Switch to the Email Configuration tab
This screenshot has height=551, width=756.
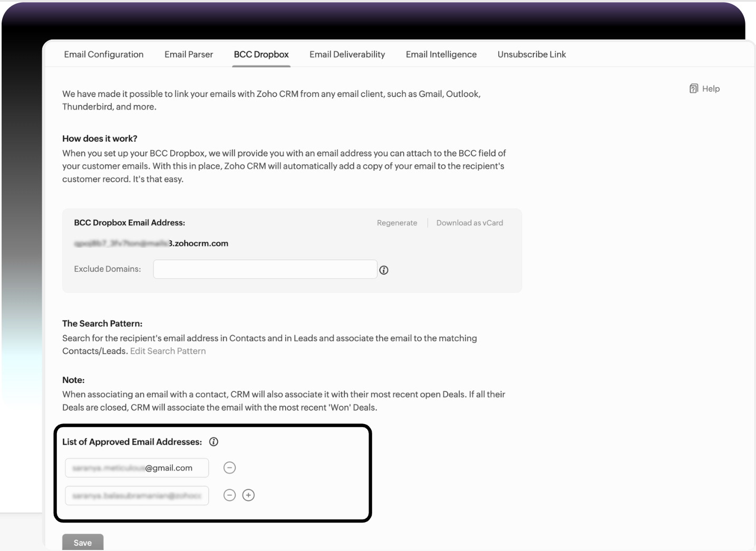[104, 54]
